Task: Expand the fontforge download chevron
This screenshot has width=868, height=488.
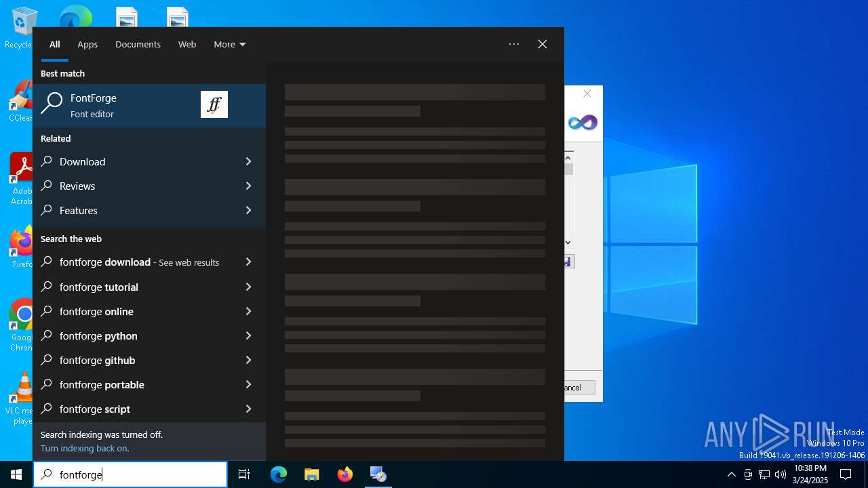Action: pyautogui.click(x=248, y=262)
